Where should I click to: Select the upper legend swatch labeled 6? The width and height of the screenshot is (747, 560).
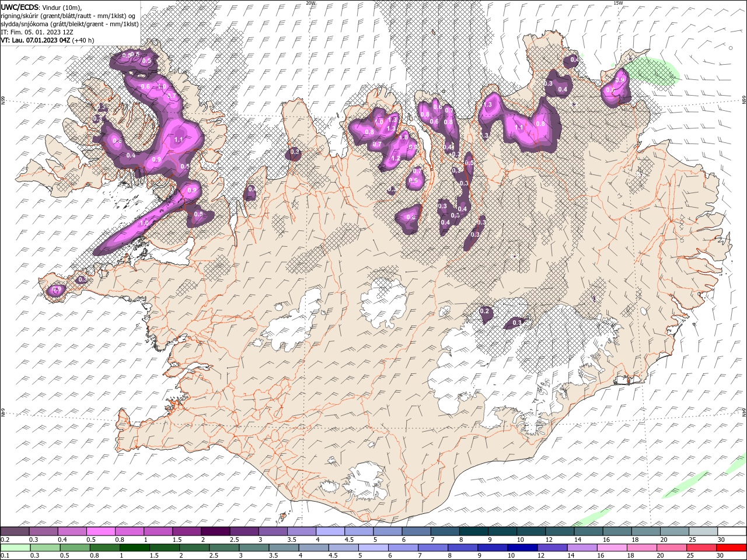click(x=416, y=531)
